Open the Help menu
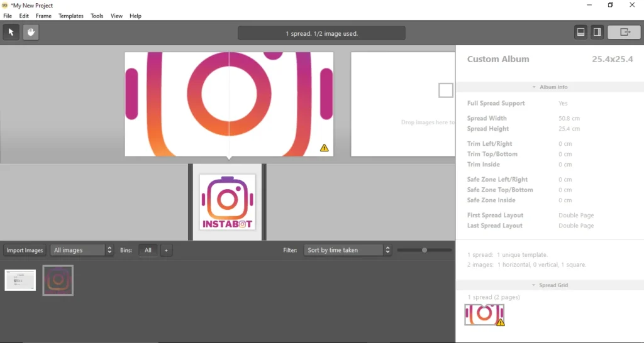This screenshot has height=343, width=644. [136, 16]
